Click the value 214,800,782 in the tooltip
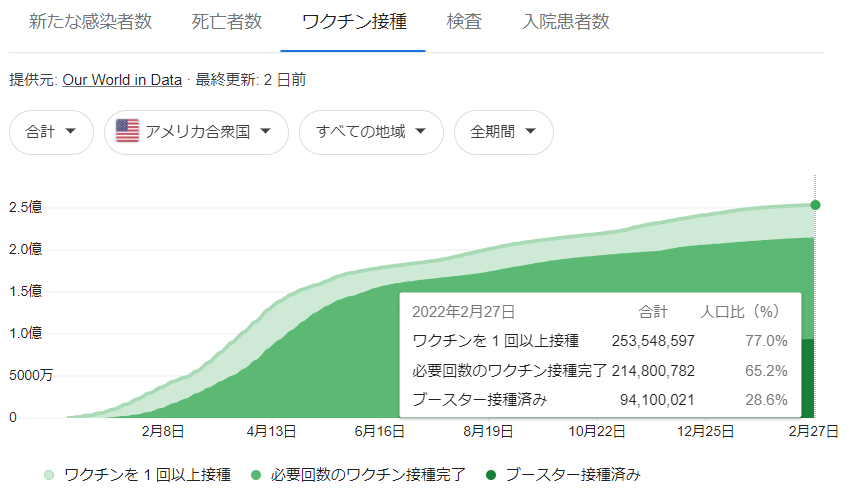This screenshot has width=849, height=494. click(653, 371)
